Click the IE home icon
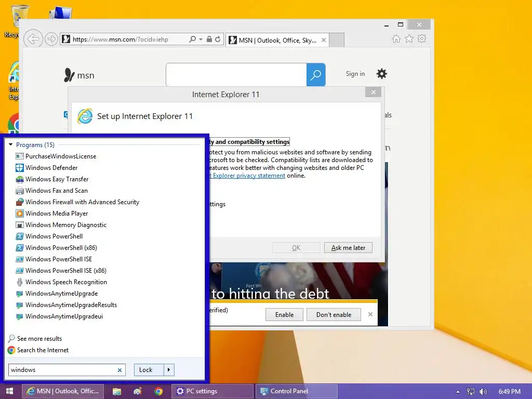 pos(396,38)
